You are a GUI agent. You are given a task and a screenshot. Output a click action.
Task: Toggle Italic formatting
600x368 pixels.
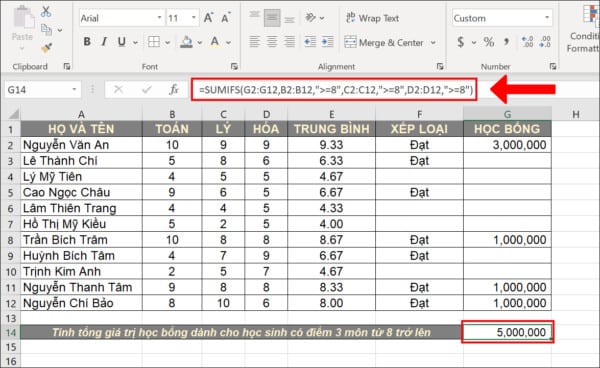104,42
